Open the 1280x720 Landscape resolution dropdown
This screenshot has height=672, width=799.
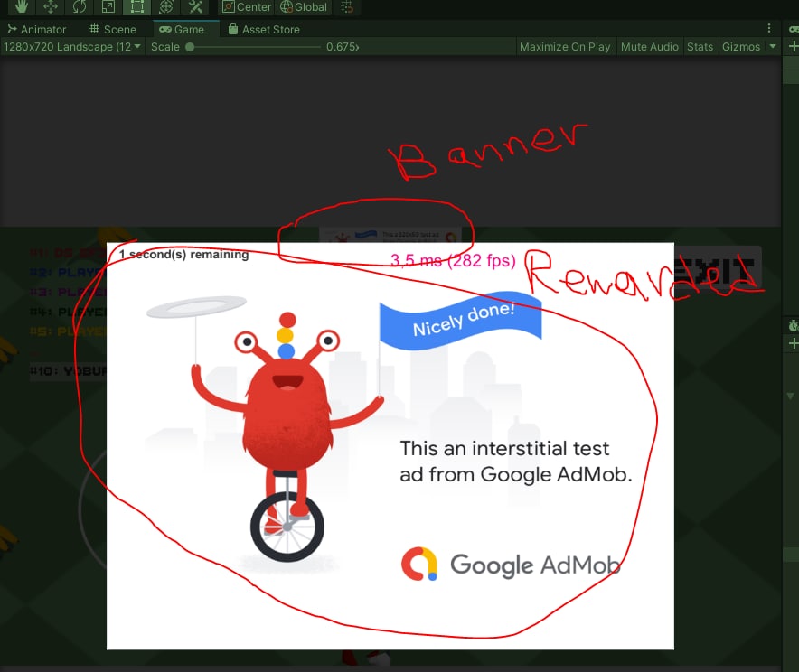[x=71, y=47]
